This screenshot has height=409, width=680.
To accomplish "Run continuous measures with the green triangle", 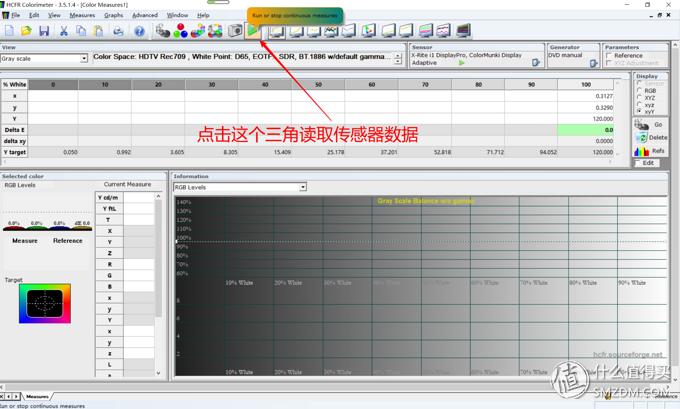I will [x=252, y=30].
